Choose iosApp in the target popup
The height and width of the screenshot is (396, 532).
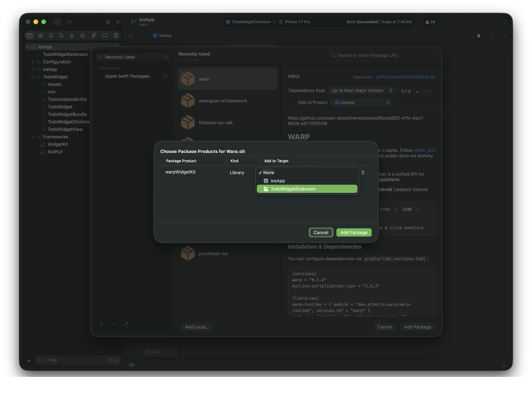click(x=307, y=181)
